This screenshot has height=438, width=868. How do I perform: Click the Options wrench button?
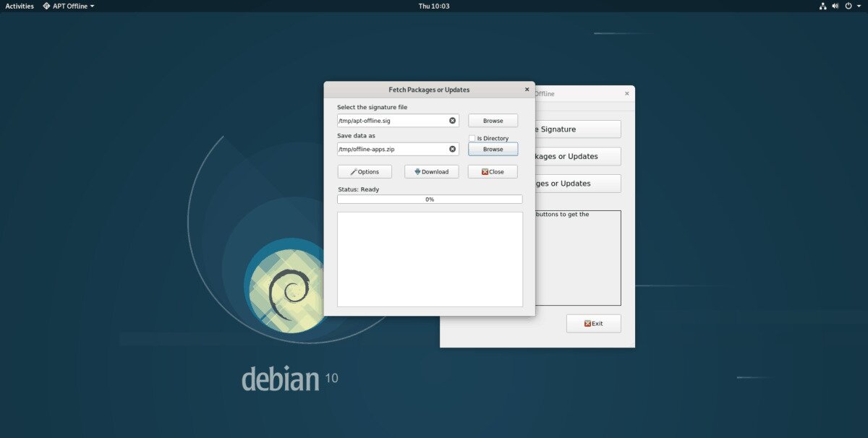click(365, 172)
